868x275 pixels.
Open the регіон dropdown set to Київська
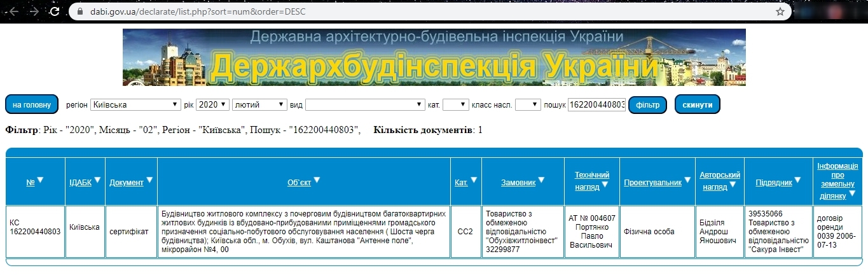[x=135, y=104]
